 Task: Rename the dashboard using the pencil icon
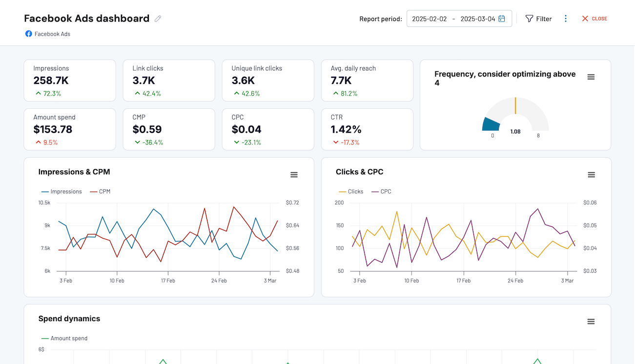[158, 18]
